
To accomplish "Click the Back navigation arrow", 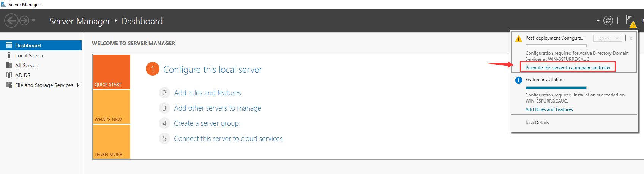I will click(11, 21).
